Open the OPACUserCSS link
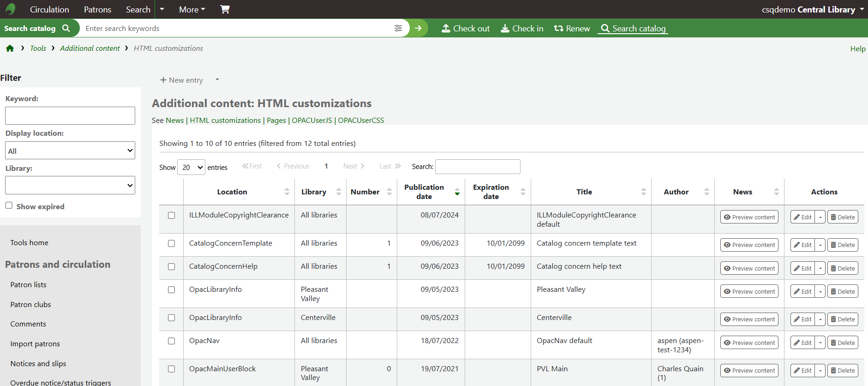 pyautogui.click(x=361, y=121)
